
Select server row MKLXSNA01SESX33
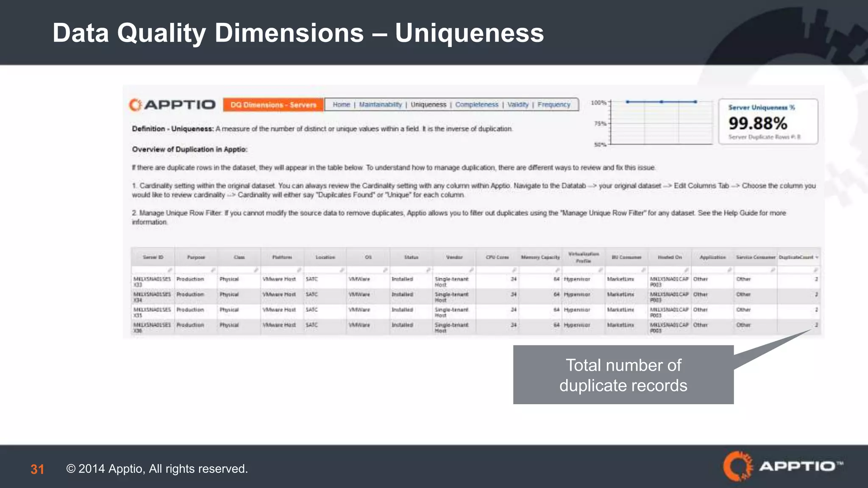pyautogui.click(x=476, y=282)
